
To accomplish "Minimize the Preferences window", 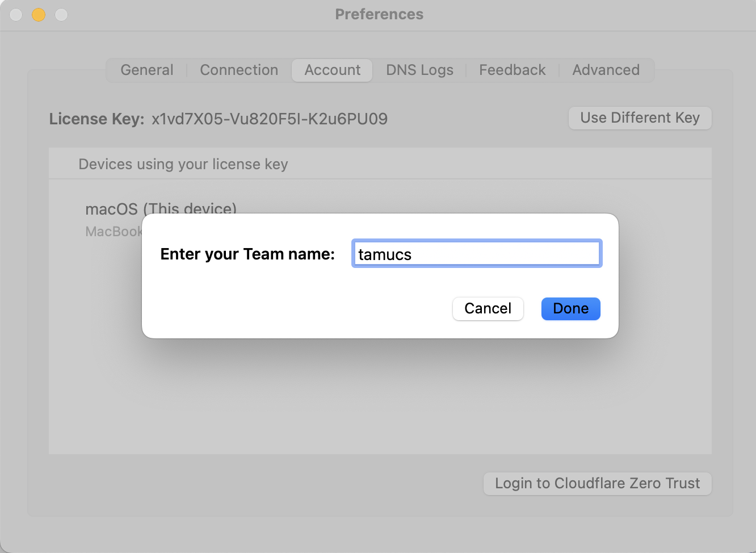I will click(38, 14).
